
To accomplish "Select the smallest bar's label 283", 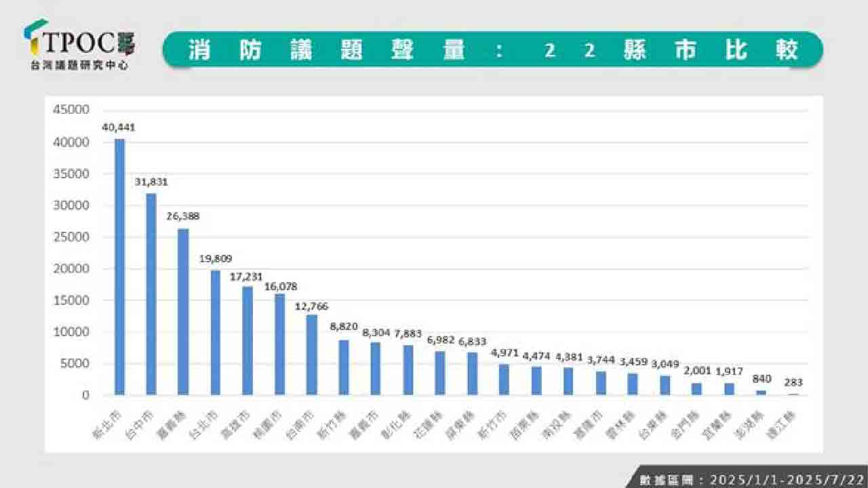I will click(793, 382).
